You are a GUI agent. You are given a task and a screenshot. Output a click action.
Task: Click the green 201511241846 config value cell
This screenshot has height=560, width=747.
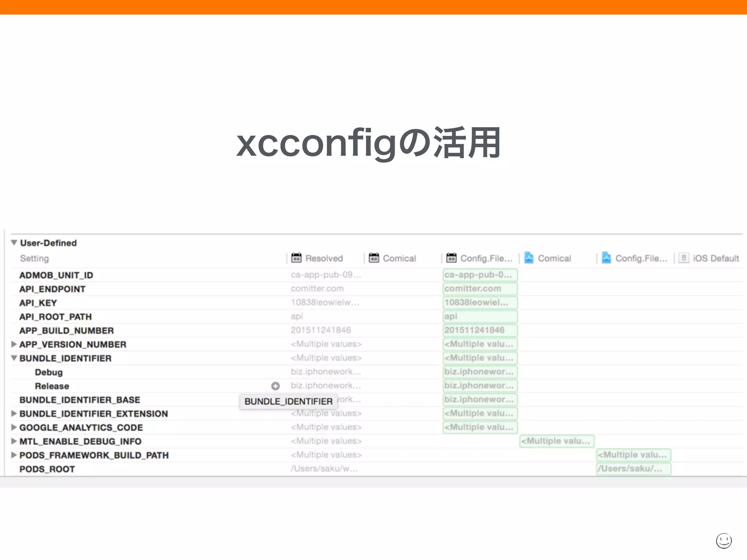coord(480,330)
